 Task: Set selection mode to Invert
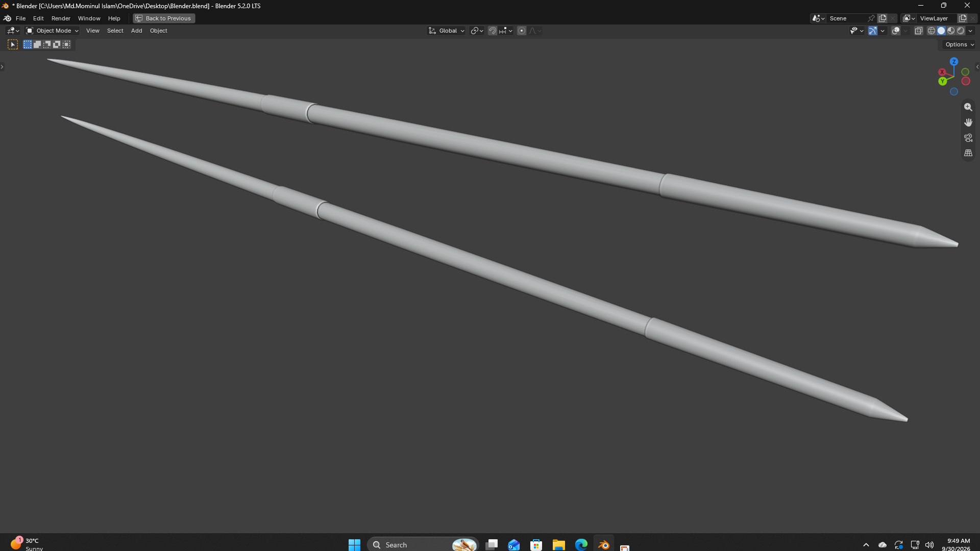(57, 44)
